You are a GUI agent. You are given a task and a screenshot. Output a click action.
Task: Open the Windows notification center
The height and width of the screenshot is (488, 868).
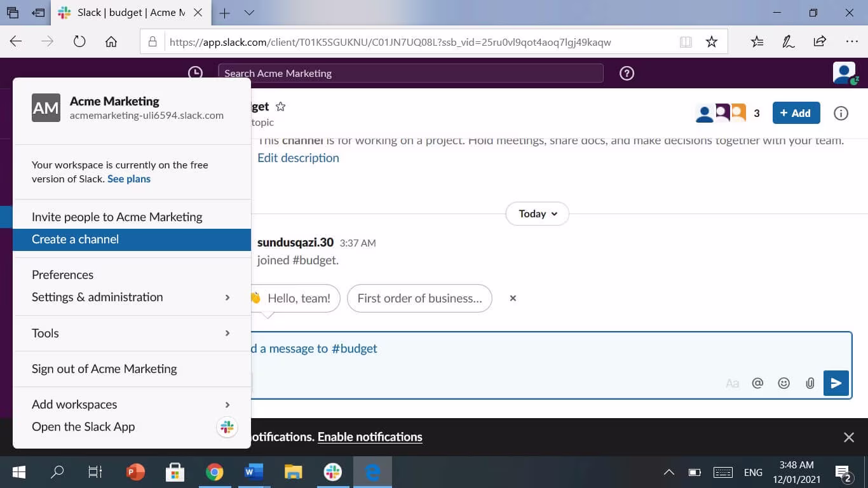[844, 473]
